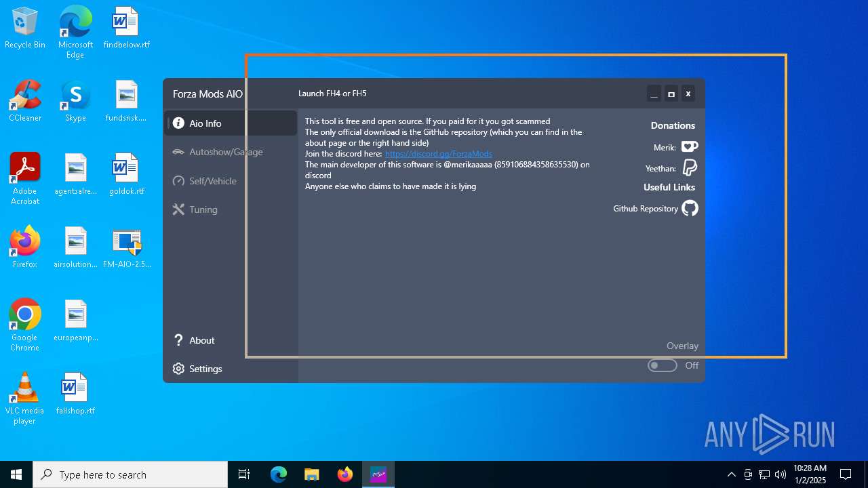Select the Recycle Bin desktop icon
This screenshot has width=868, height=488.
[25, 28]
